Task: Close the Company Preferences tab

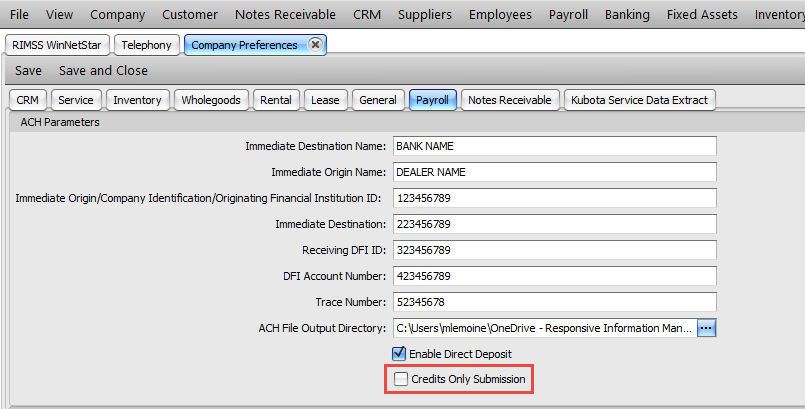Action: coord(315,45)
